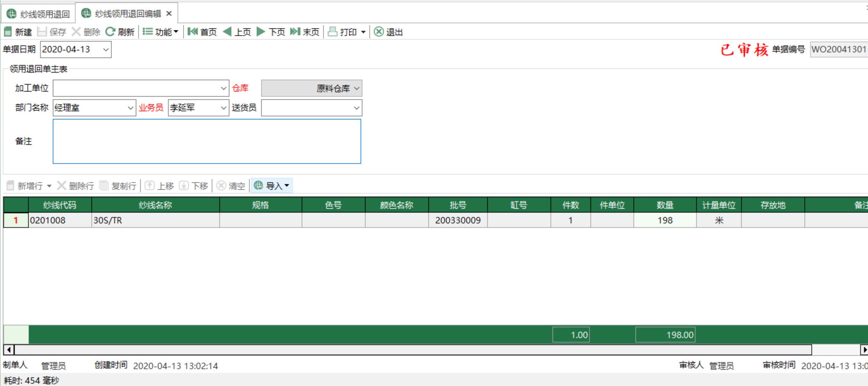The image size is (868, 386).
Task: Click the 纱线代码 column header
Action: 60,205
